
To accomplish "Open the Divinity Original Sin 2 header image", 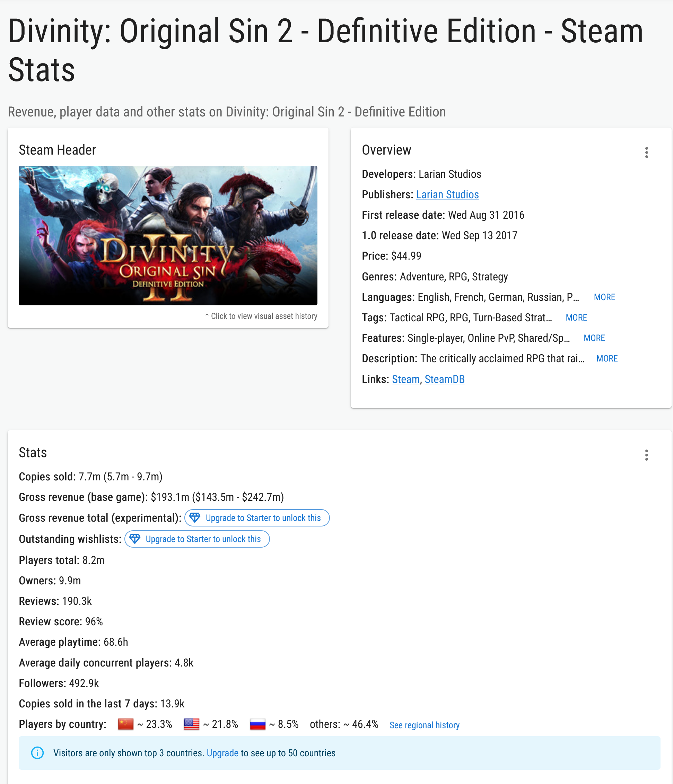I will (x=168, y=235).
